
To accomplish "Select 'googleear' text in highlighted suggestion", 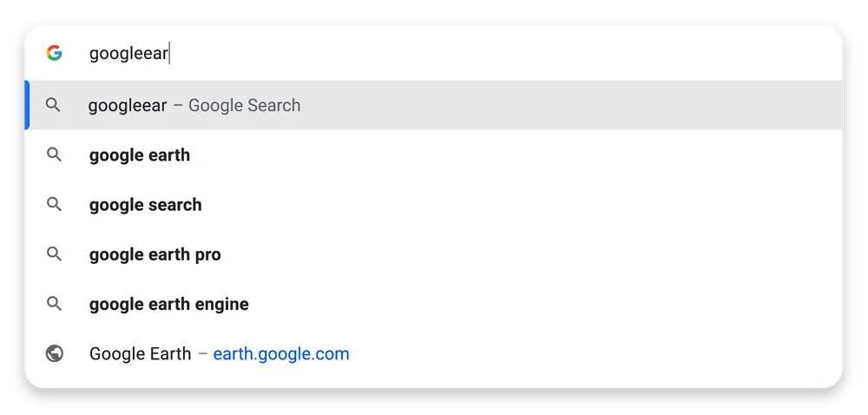I will tap(128, 105).
